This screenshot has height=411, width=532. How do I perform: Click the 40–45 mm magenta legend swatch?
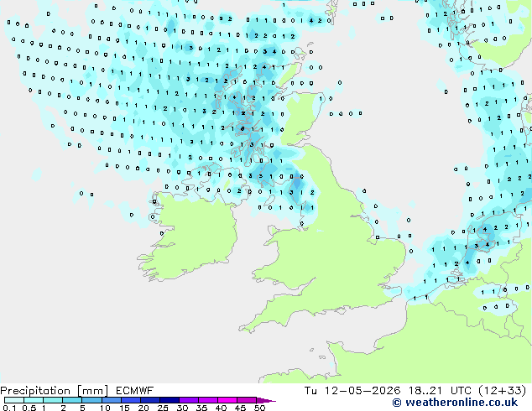pyautogui.click(x=227, y=400)
